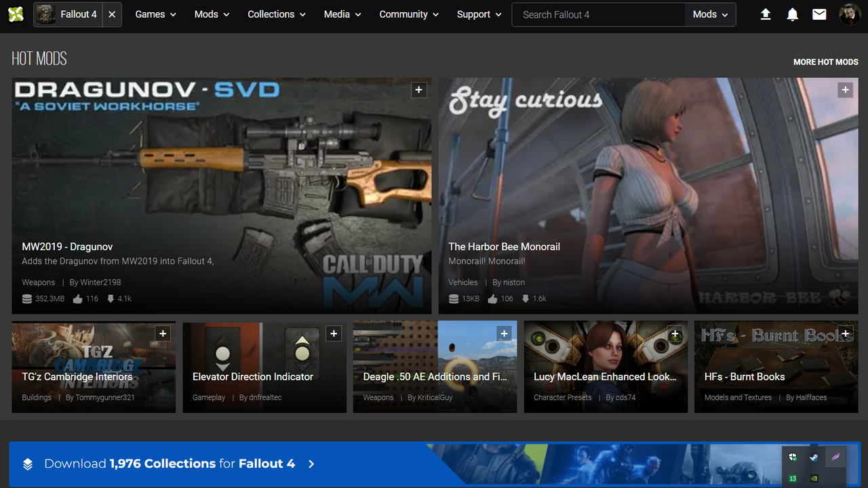Expand the Media menu
This screenshot has width=868, height=488.
[342, 14]
